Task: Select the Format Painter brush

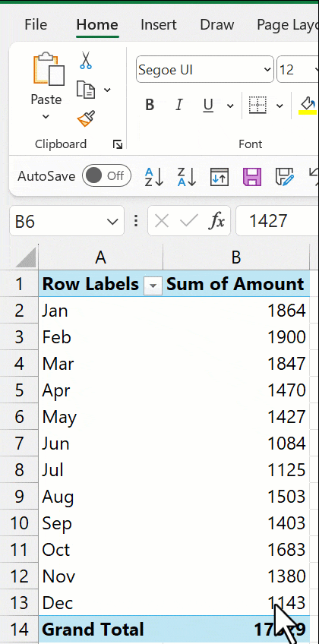Action: pos(86,118)
